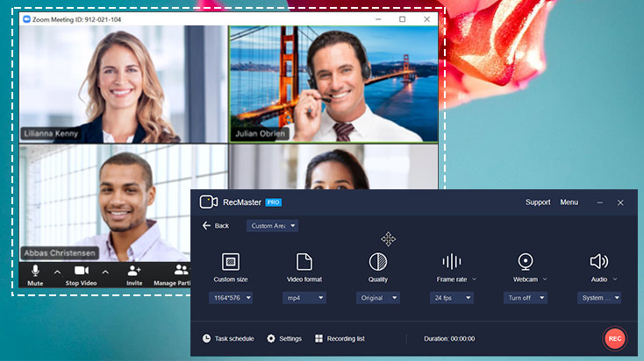Open the capture mode Custom Area dropdown

(272, 226)
